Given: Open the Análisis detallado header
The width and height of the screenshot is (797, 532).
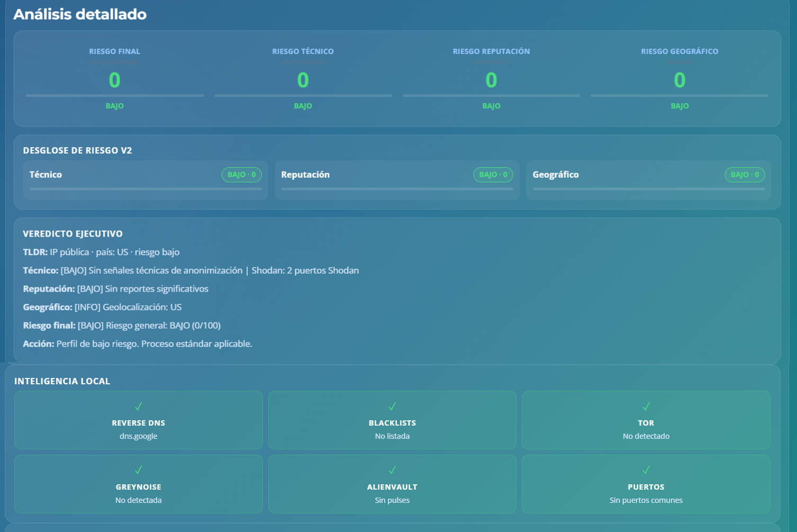Looking at the screenshot, I should pyautogui.click(x=80, y=14).
